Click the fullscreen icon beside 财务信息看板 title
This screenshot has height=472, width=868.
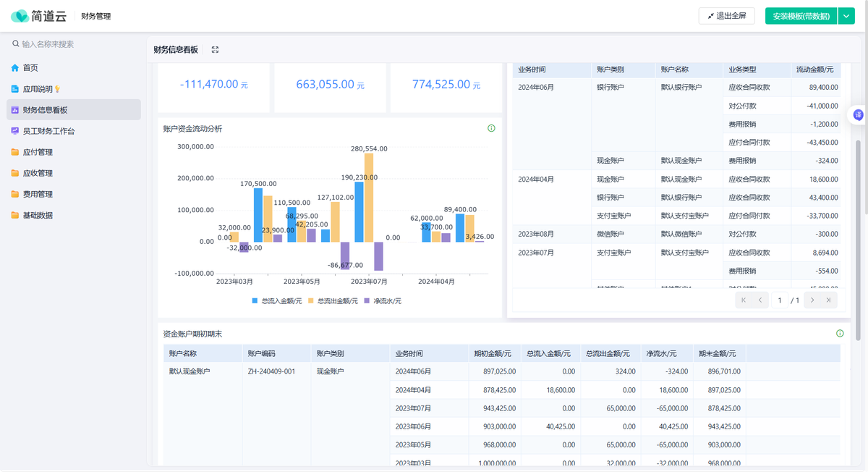coord(215,50)
